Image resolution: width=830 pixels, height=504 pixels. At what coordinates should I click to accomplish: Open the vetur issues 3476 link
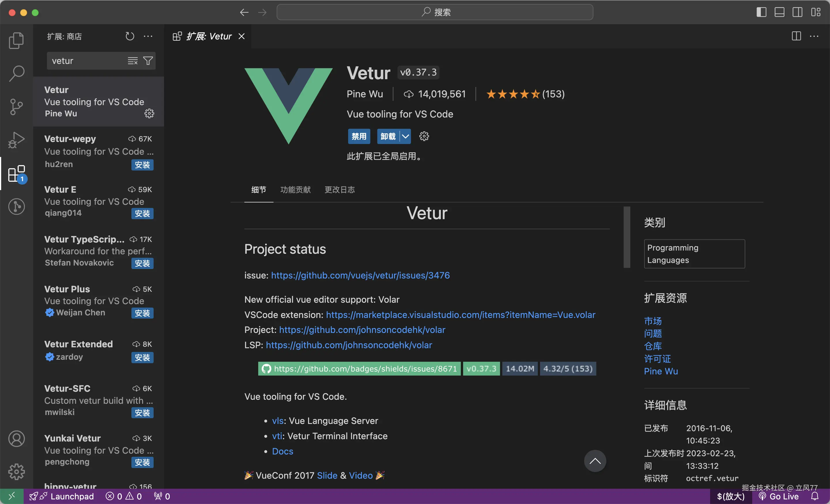click(x=361, y=275)
